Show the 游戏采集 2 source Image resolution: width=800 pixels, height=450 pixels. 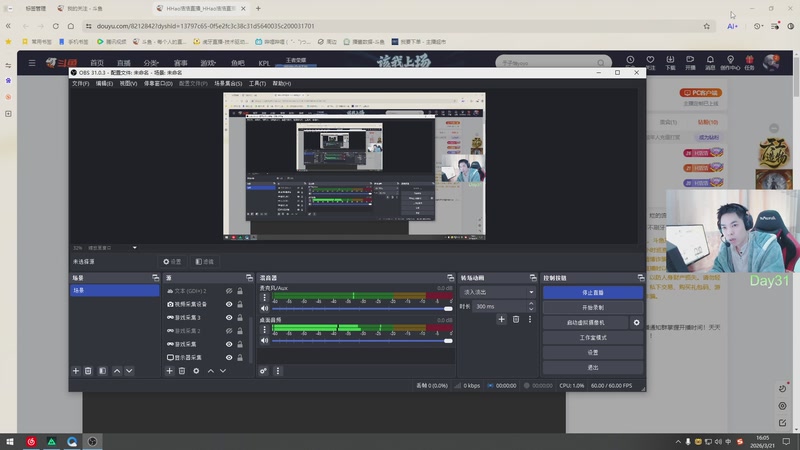(x=229, y=331)
